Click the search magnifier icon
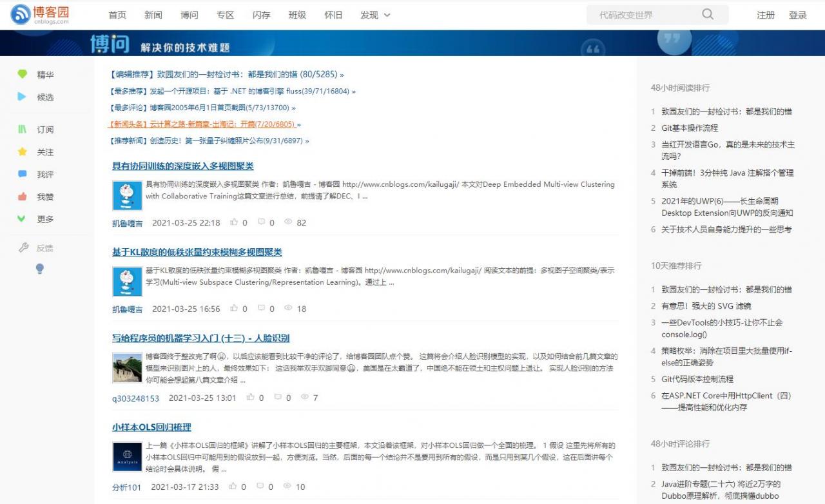825x504 pixels. tap(707, 14)
